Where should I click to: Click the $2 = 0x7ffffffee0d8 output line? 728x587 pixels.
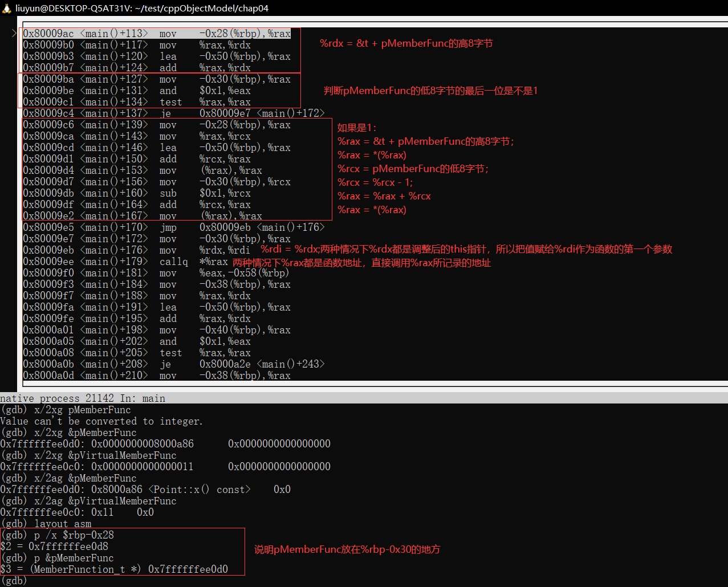(x=54, y=547)
